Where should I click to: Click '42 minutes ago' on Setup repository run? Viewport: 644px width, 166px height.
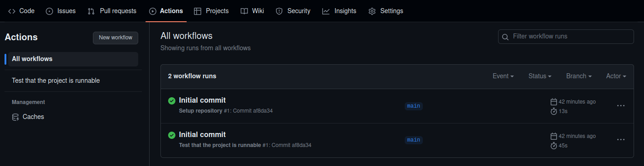point(577,102)
